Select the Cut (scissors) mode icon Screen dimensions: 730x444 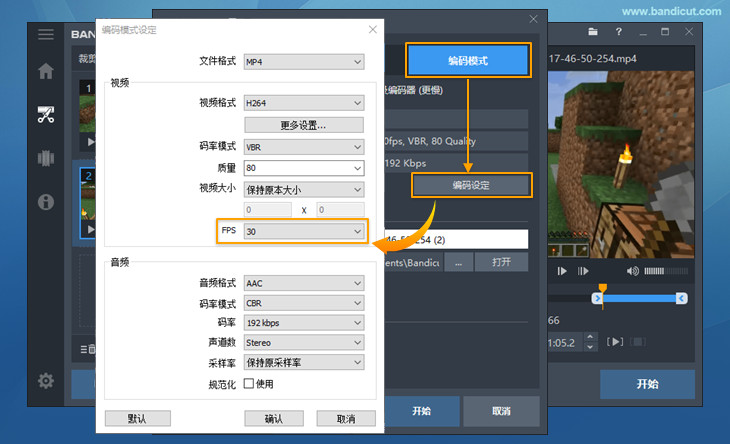pyautogui.click(x=45, y=114)
